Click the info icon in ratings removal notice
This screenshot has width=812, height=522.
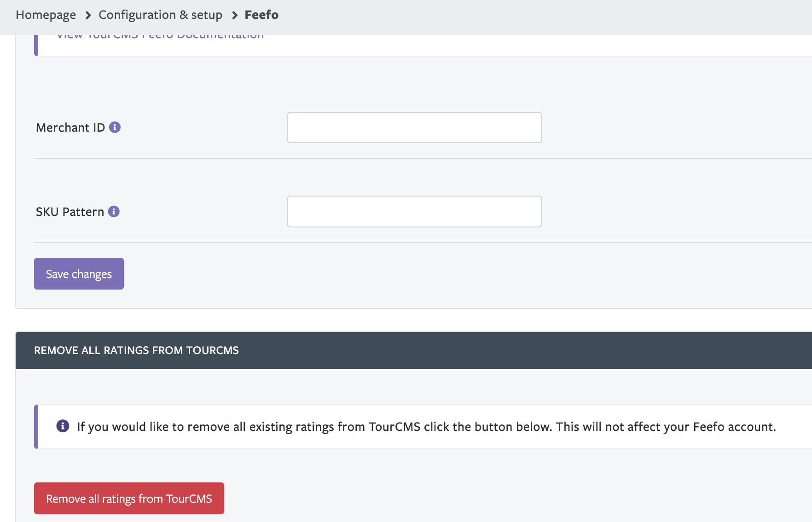(x=63, y=426)
